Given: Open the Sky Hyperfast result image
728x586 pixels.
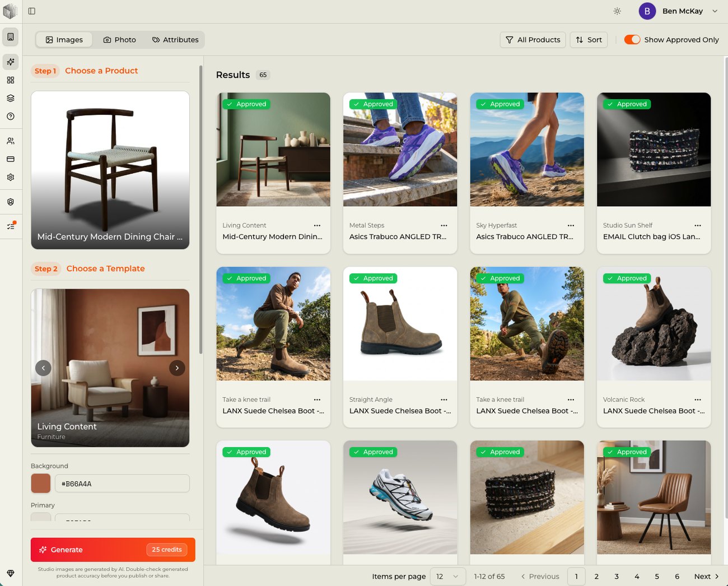Looking at the screenshot, I should tap(527, 150).
